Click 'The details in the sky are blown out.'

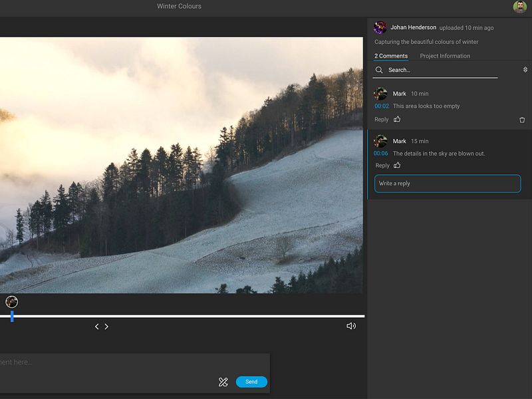click(439, 154)
